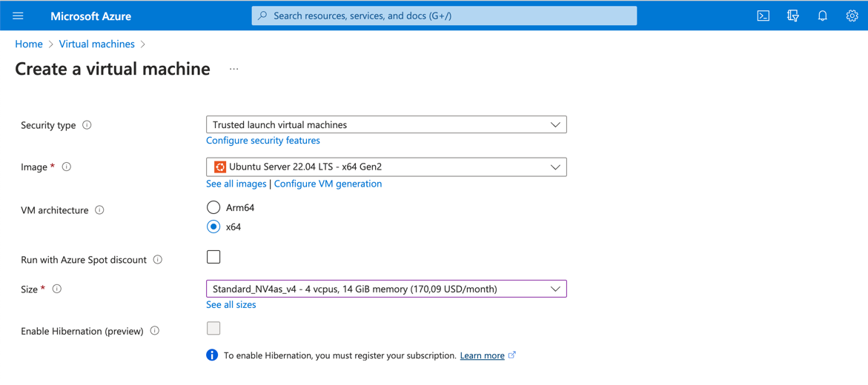
Task: Open portal settings gear
Action: tap(852, 16)
